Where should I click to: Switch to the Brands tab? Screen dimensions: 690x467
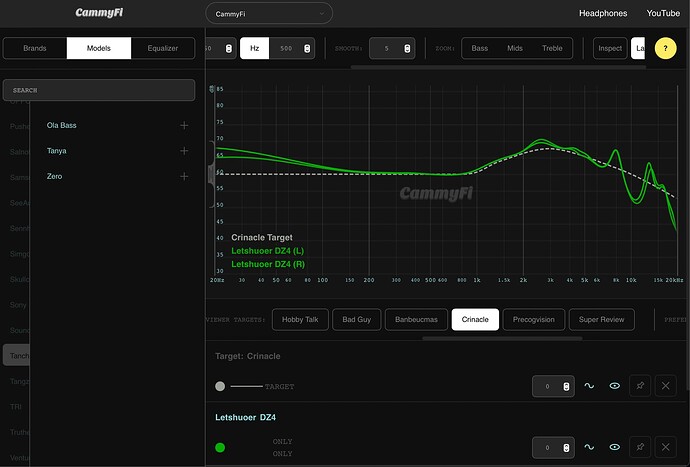point(35,48)
